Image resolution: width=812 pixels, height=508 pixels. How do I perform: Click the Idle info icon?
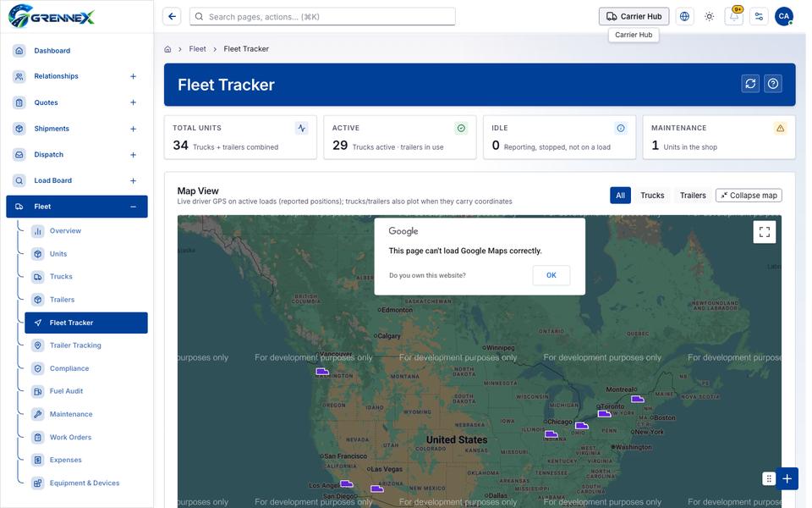[x=621, y=128]
